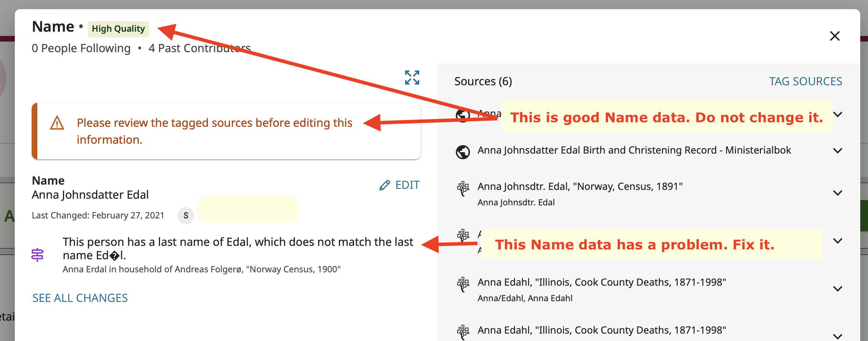
Task: Expand last Anna Edahl Cook County Deaths chevron
Action: pos(838,336)
